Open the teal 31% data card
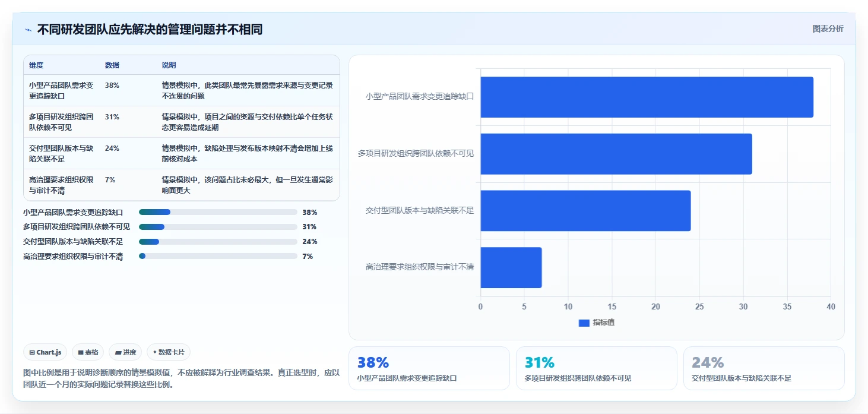This screenshot has width=868, height=414. (x=597, y=368)
